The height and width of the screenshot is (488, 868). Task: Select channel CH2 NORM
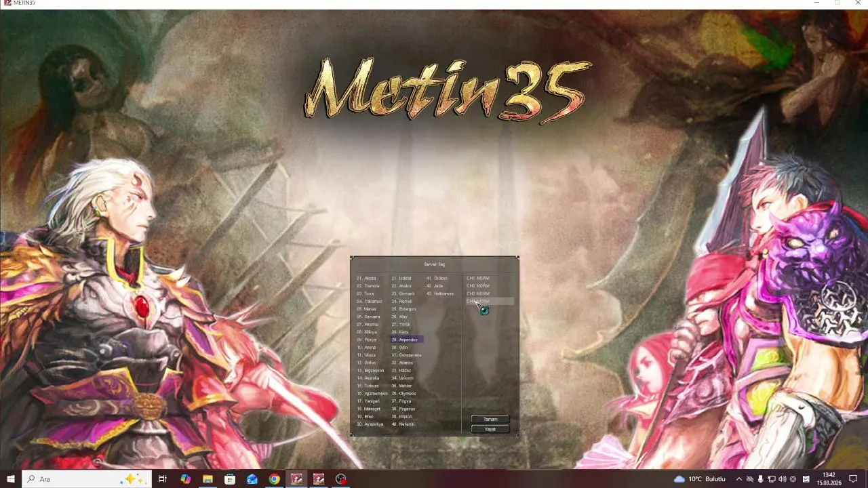click(478, 286)
